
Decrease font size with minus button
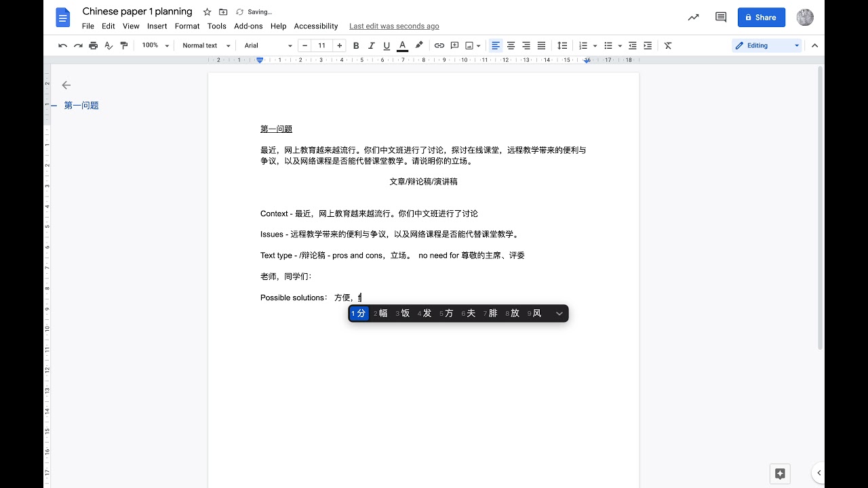tap(304, 45)
